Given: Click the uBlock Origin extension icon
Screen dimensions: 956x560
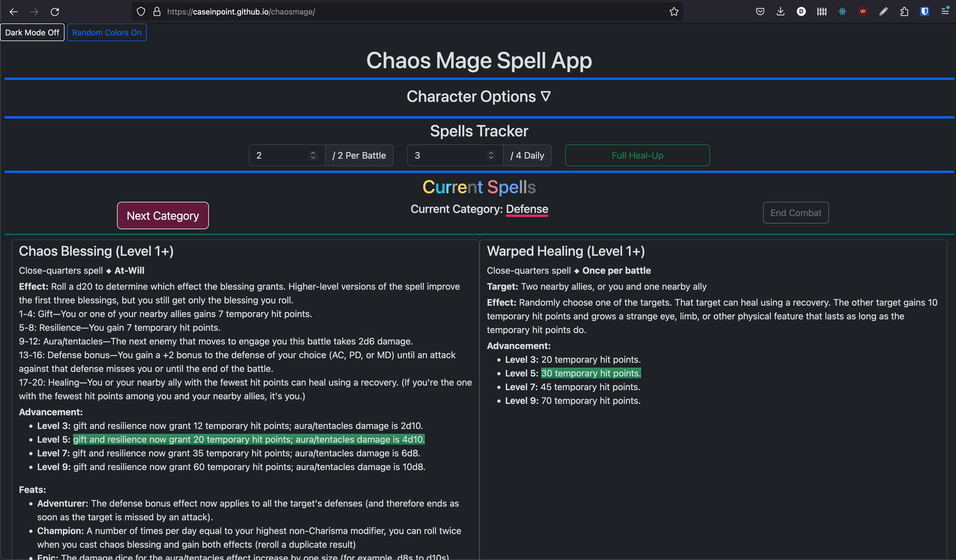Looking at the screenshot, I should [863, 11].
